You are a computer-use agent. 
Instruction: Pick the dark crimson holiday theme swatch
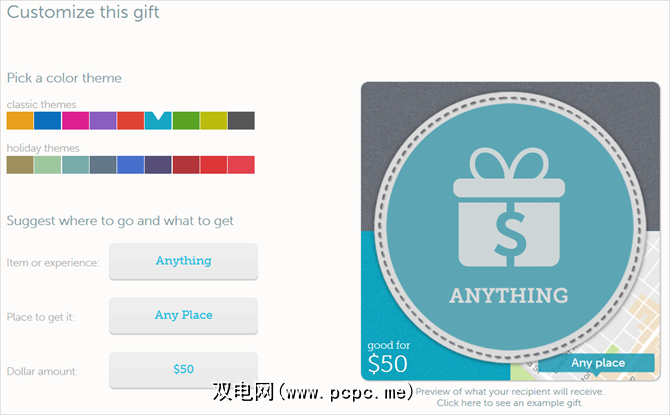[186, 165]
